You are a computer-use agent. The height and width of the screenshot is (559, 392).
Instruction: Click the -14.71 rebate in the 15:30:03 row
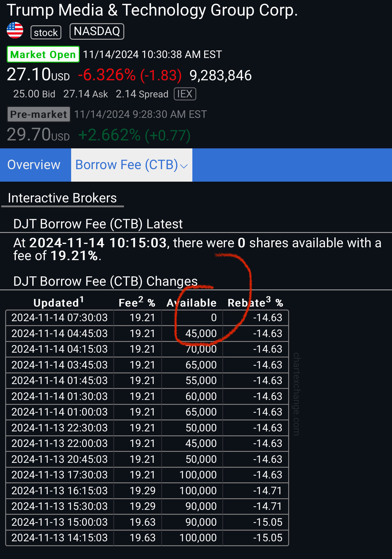point(268,506)
